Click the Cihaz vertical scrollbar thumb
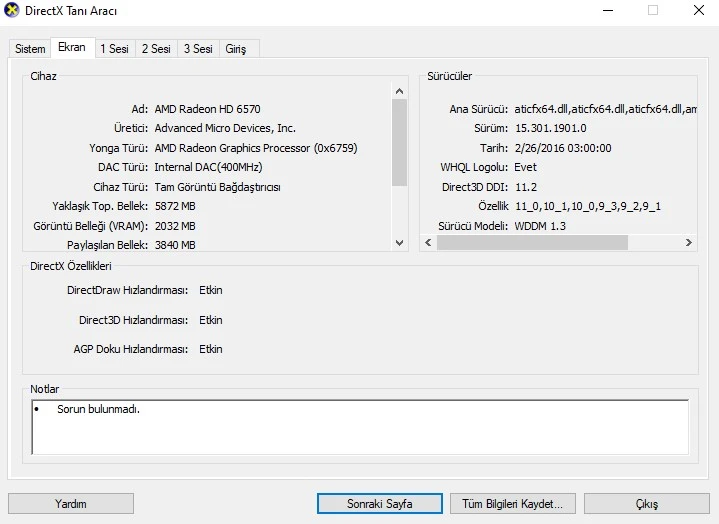 pyautogui.click(x=399, y=143)
